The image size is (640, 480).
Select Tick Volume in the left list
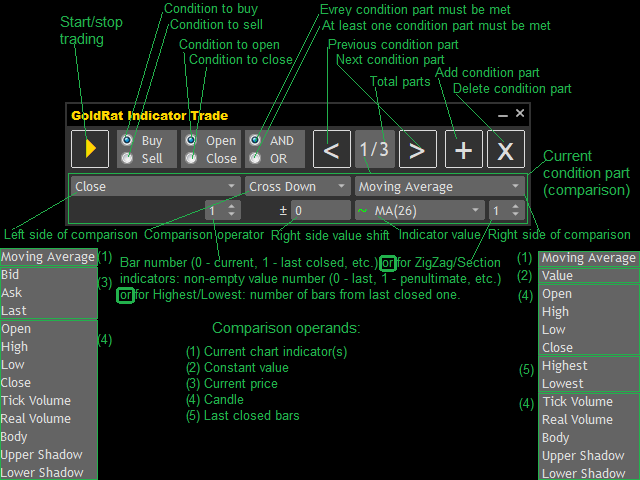point(49,401)
